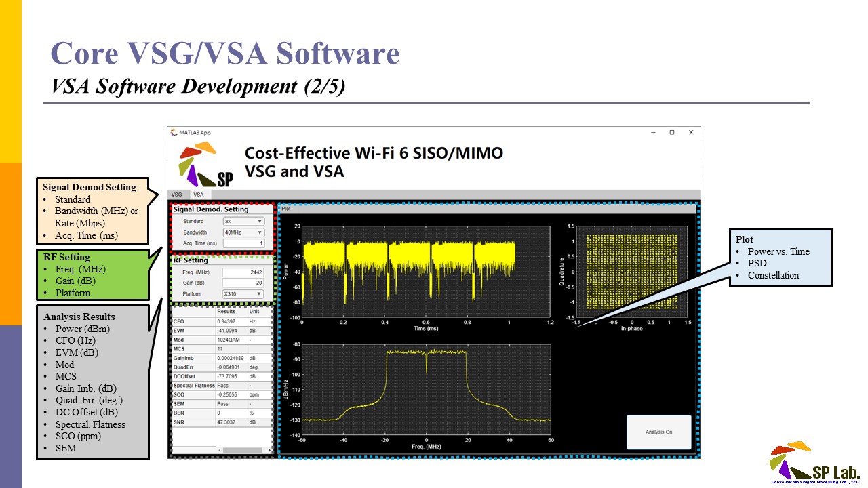Image resolution: width=868 pixels, height=488 pixels.
Task: Select the QuadErr row label
Action: point(194,367)
